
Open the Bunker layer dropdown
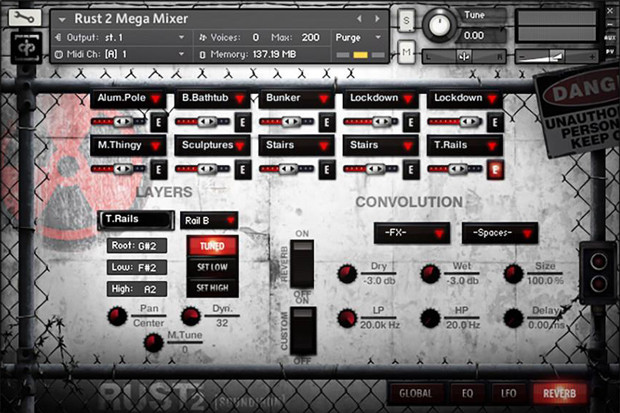[297, 99]
